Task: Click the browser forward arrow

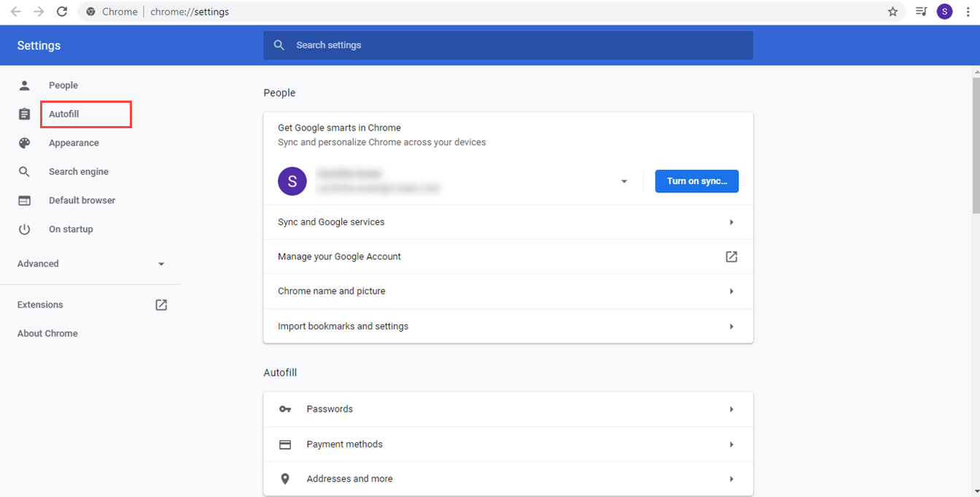Action: [39, 12]
